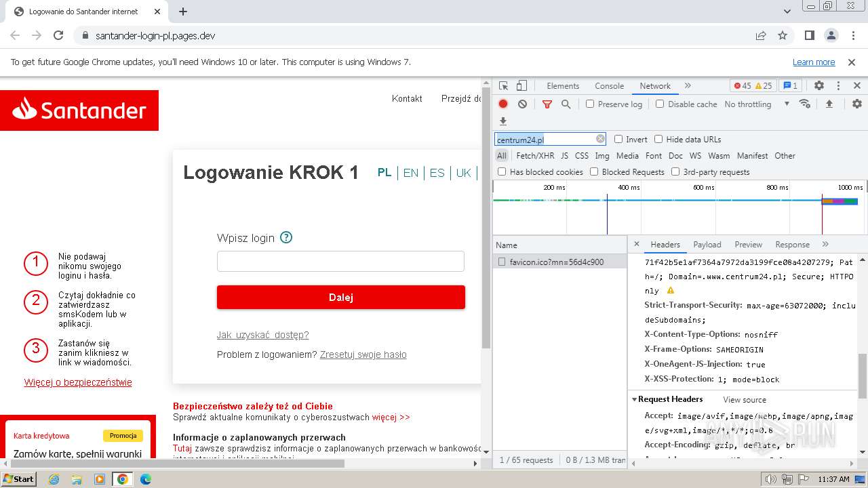Stop recording network log
The image size is (868, 488).
pos(503,104)
